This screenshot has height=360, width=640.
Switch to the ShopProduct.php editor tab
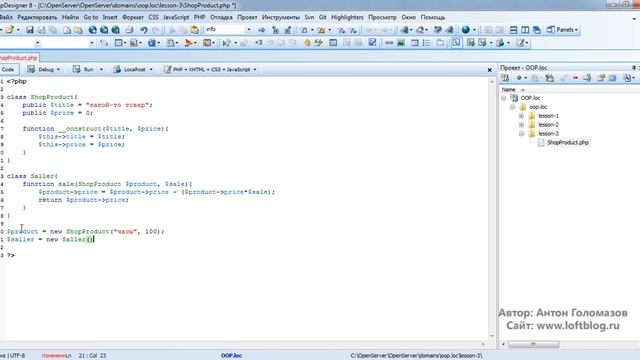[x=18, y=58]
